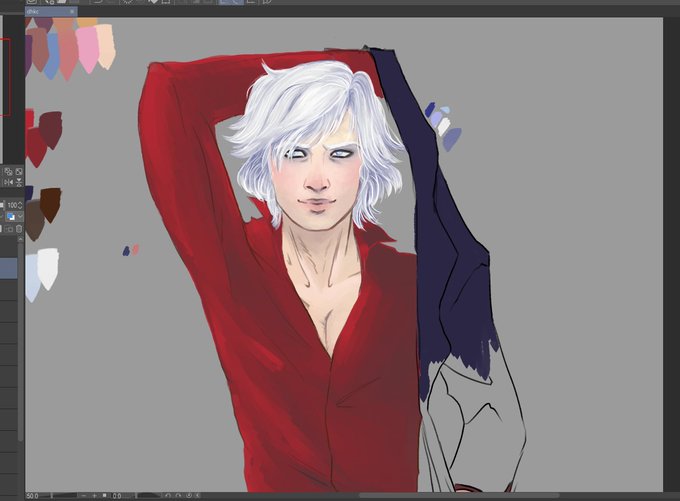Click the up arrow at top of layer list scrollbar
The image size is (680, 501).
pos(20,239)
